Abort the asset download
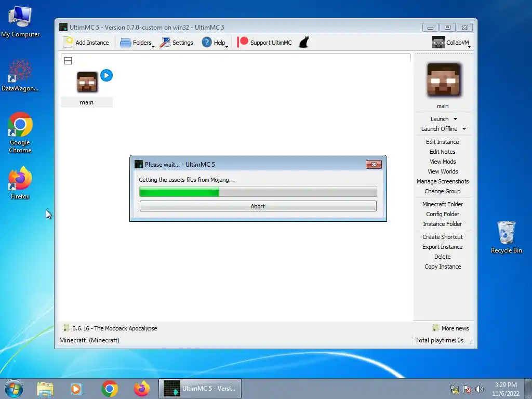 click(258, 206)
